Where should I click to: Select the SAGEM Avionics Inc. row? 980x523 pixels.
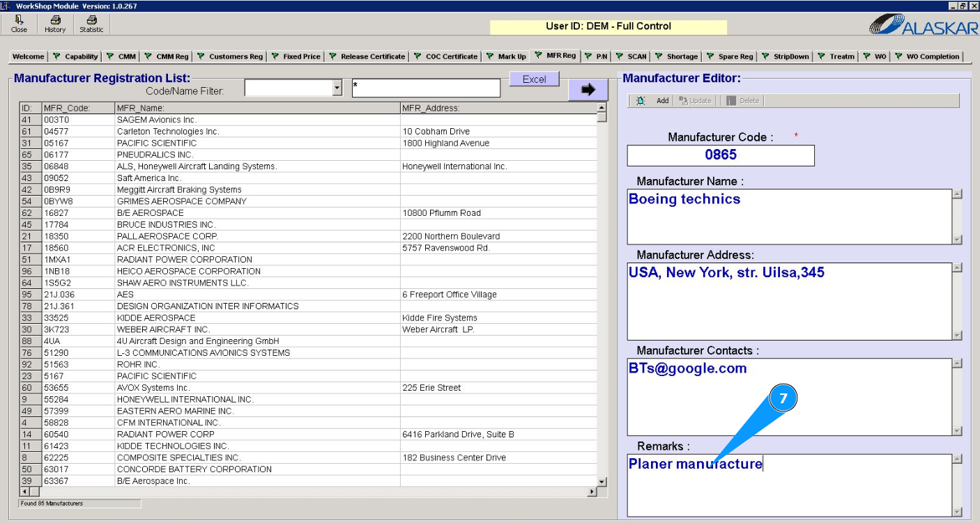308,120
